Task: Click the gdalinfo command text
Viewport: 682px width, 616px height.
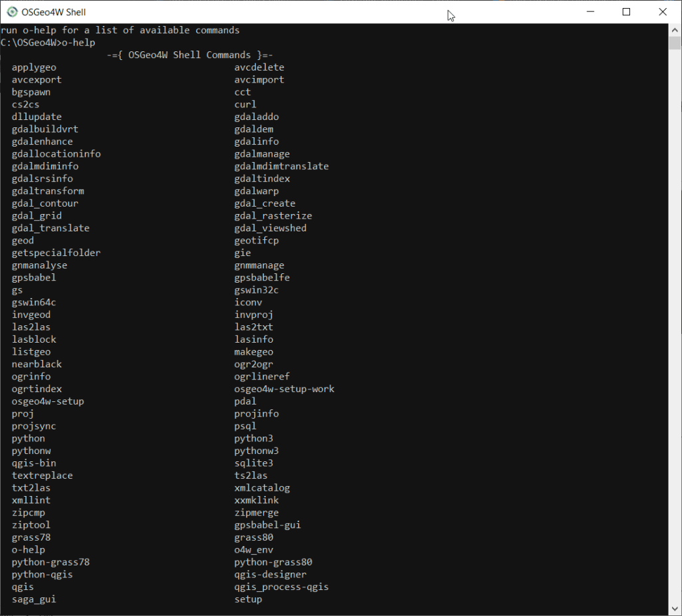Action: pos(256,141)
